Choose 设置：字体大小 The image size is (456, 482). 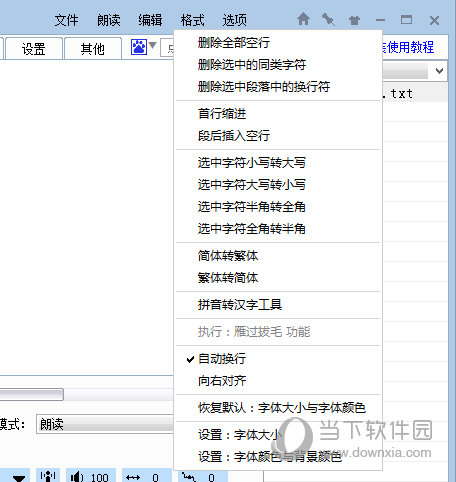[277, 435]
